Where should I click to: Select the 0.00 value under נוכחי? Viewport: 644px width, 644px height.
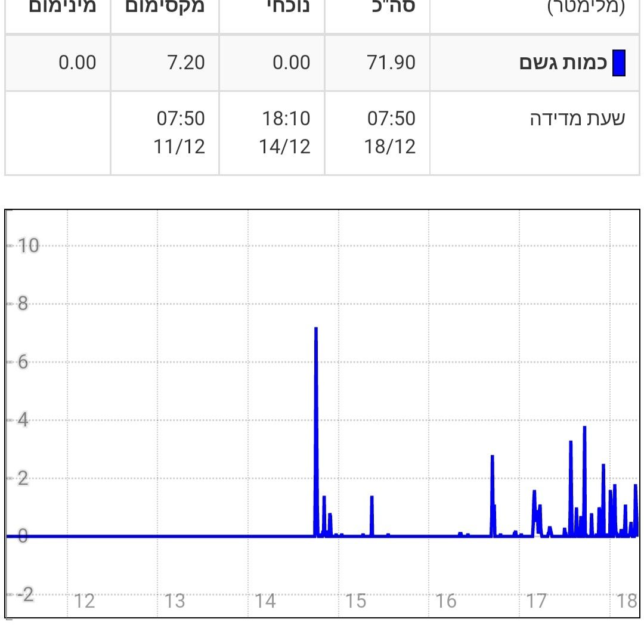click(x=292, y=63)
